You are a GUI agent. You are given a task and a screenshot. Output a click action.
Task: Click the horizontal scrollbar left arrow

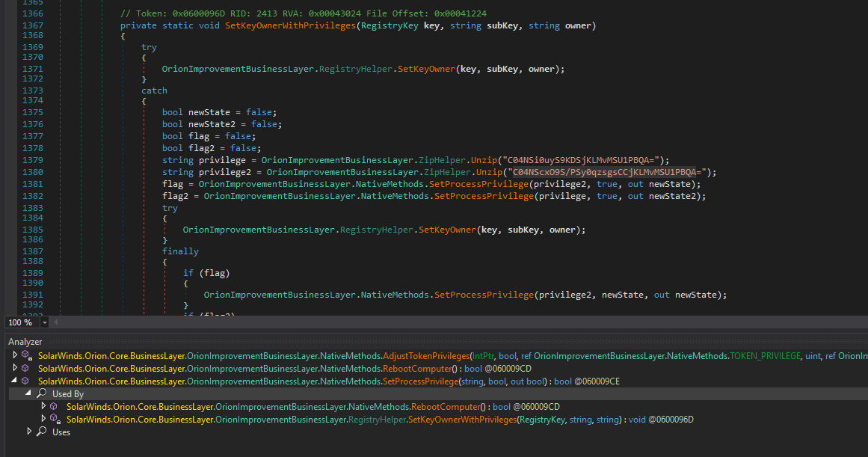pyautogui.click(x=55, y=322)
